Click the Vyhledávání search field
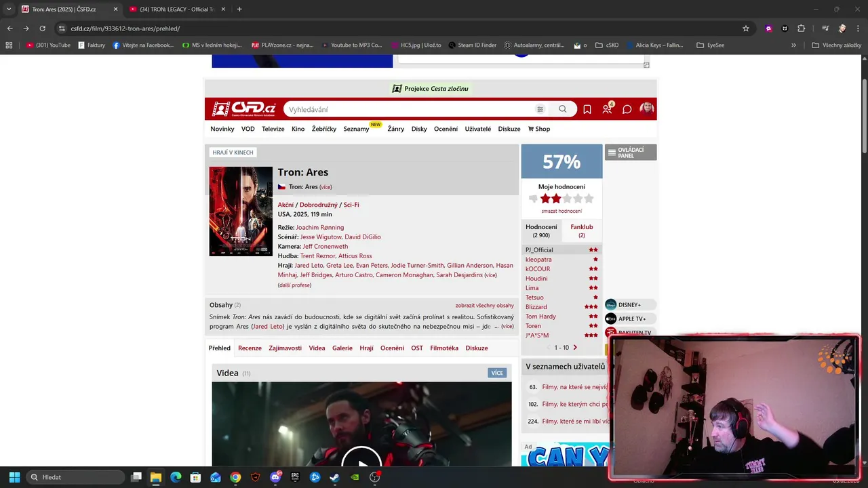The image size is (868, 488). tap(407, 109)
